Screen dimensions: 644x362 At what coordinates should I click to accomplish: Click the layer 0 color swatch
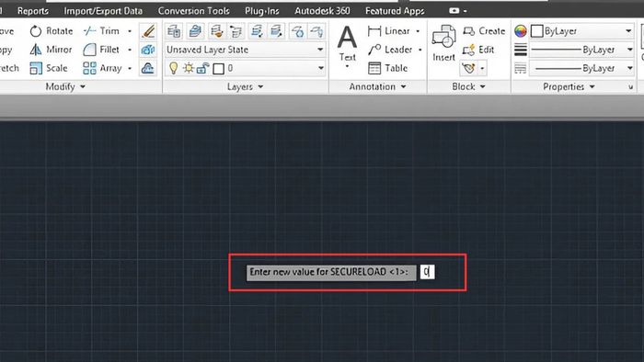[219, 69]
